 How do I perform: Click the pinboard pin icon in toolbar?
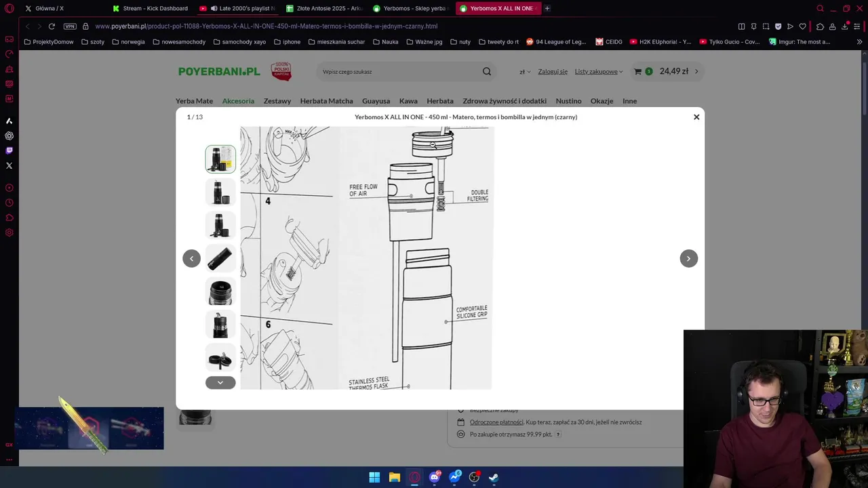[753, 26]
